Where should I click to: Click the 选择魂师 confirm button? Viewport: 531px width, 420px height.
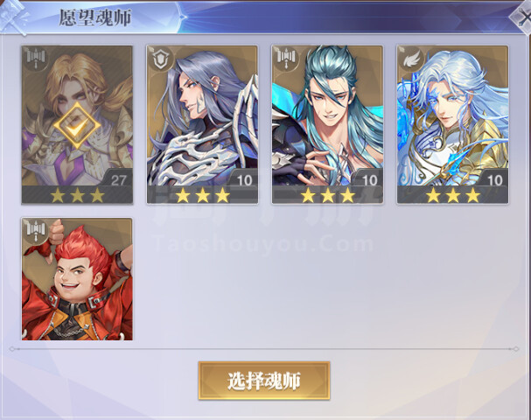pos(264,381)
